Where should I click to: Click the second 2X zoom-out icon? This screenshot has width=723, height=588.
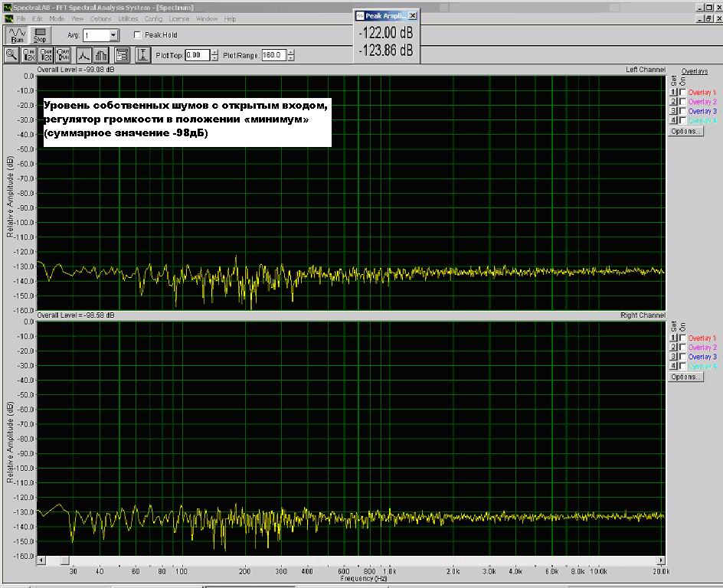[x=46, y=55]
